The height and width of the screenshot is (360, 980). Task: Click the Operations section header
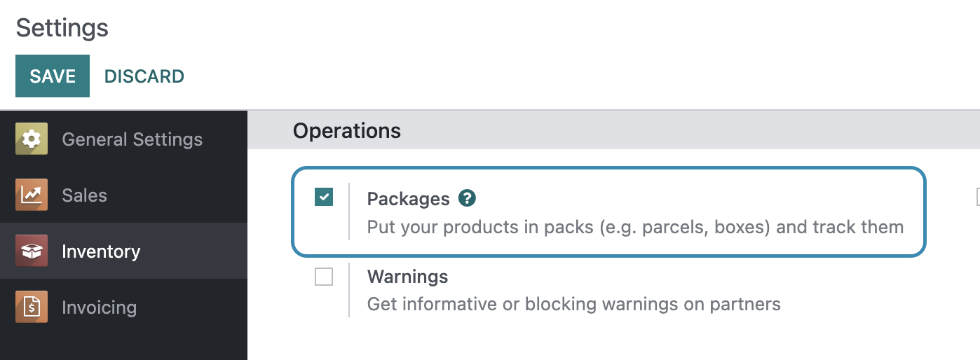(x=347, y=130)
